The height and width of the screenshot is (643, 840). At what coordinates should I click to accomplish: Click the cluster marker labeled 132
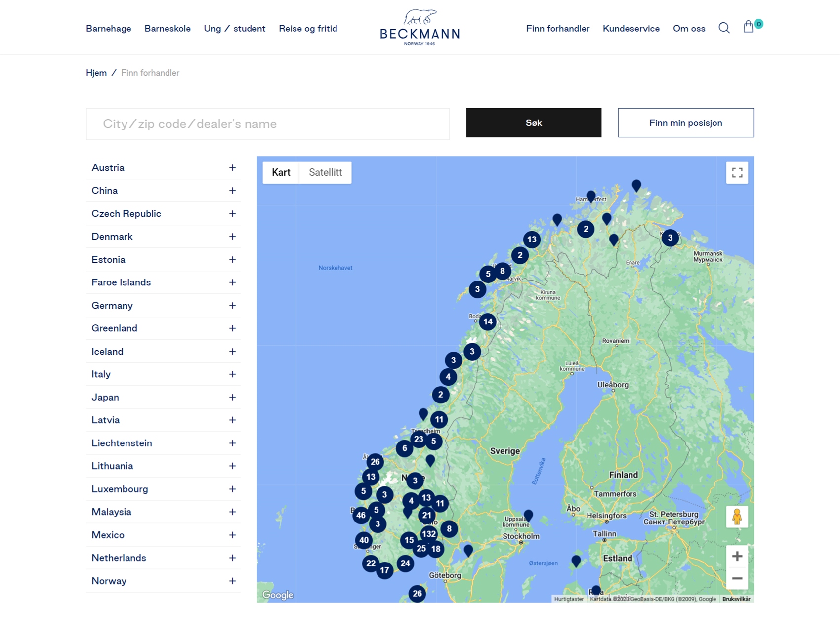pos(428,534)
